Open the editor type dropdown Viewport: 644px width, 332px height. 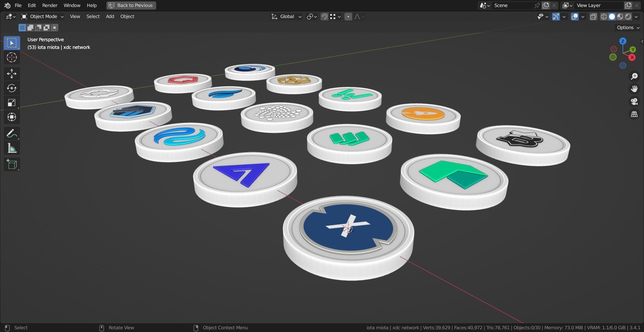point(10,16)
